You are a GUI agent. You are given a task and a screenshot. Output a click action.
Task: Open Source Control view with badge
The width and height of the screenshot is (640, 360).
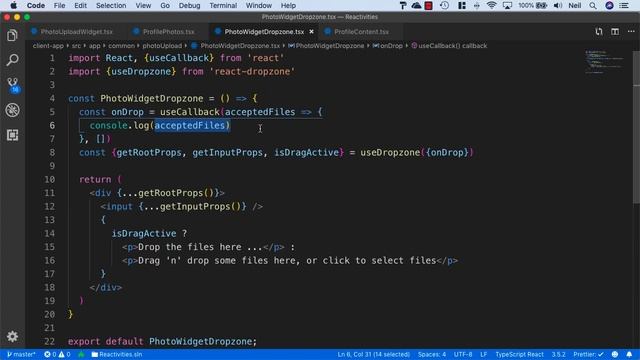pyautogui.click(x=12, y=85)
